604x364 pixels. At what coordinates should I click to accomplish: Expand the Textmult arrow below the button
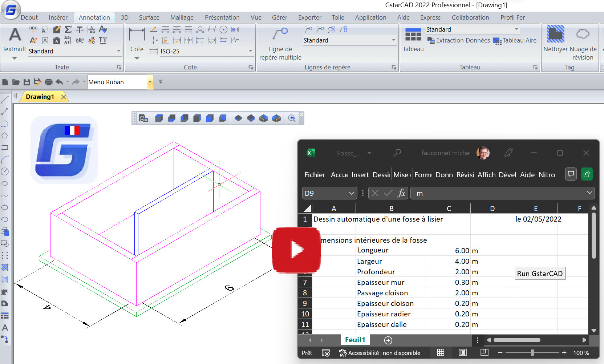pyautogui.click(x=15, y=58)
